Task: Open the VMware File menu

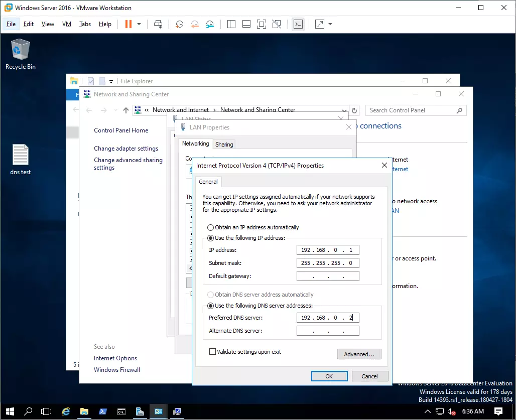Action: click(11, 24)
